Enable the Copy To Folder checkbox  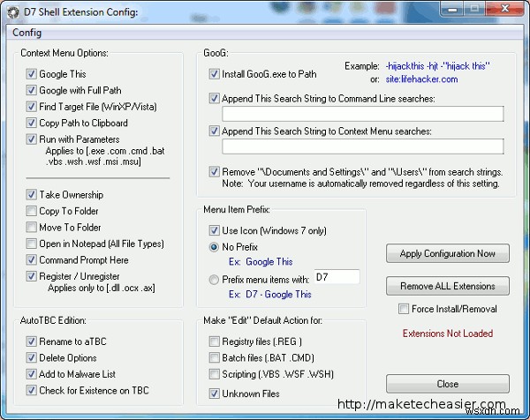(x=32, y=211)
